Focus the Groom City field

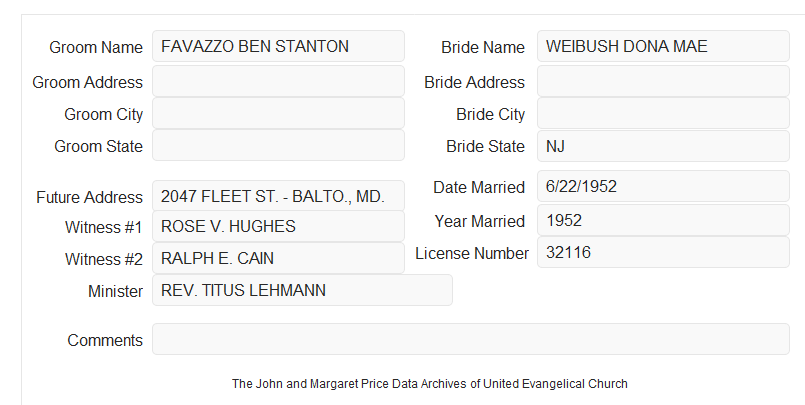278,113
